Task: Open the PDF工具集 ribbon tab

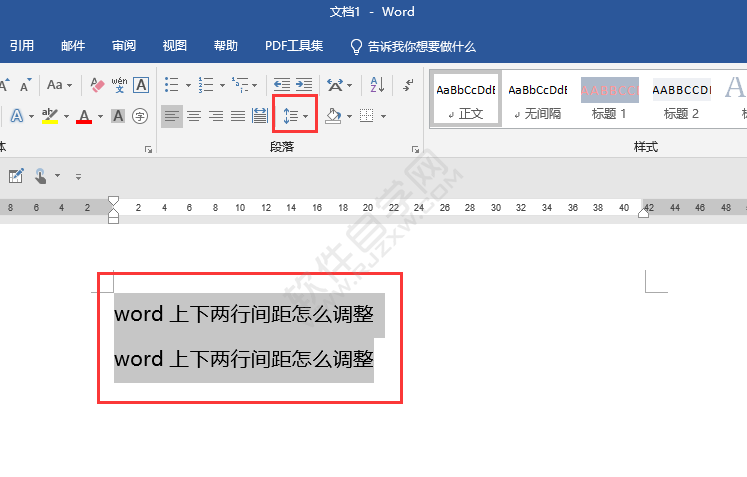Action: click(294, 46)
